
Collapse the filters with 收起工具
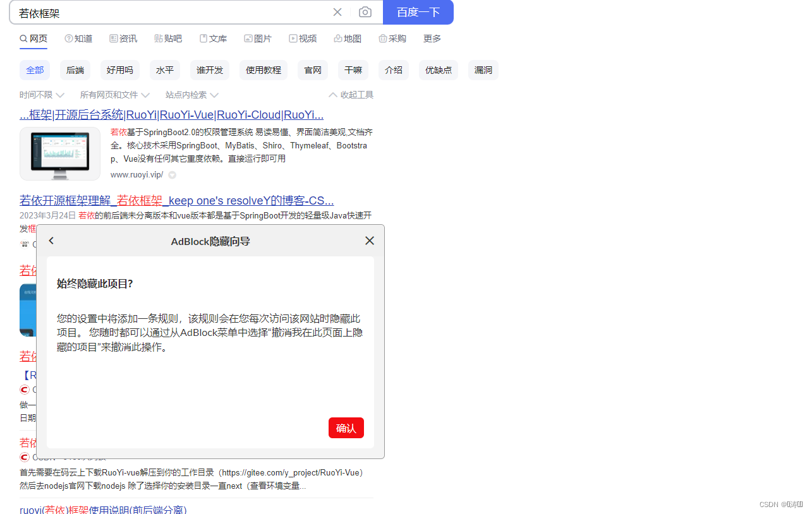click(x=351, y=95)
